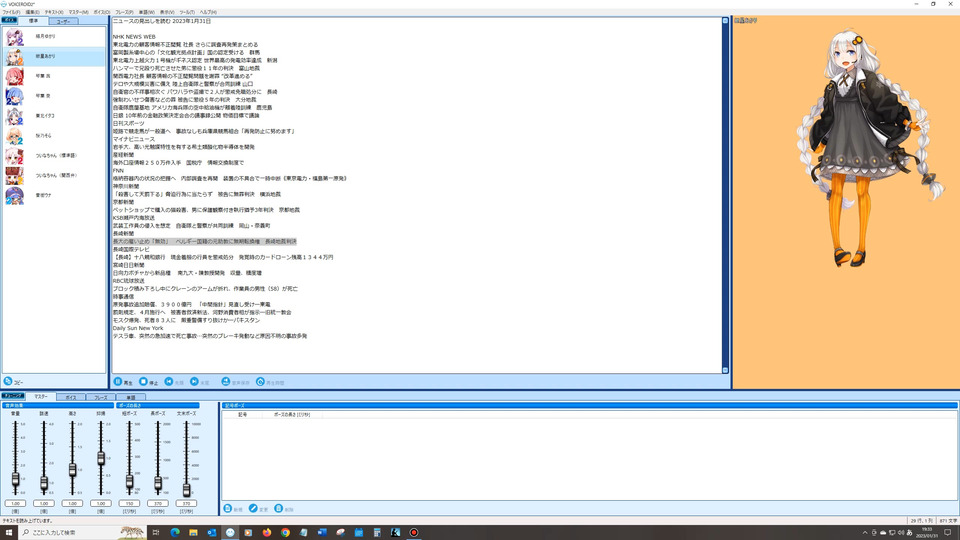The height and width of the screenshot is (540, 960).
Task: Open the ボイス tuning tab
Action: click(x=71, y=397)
